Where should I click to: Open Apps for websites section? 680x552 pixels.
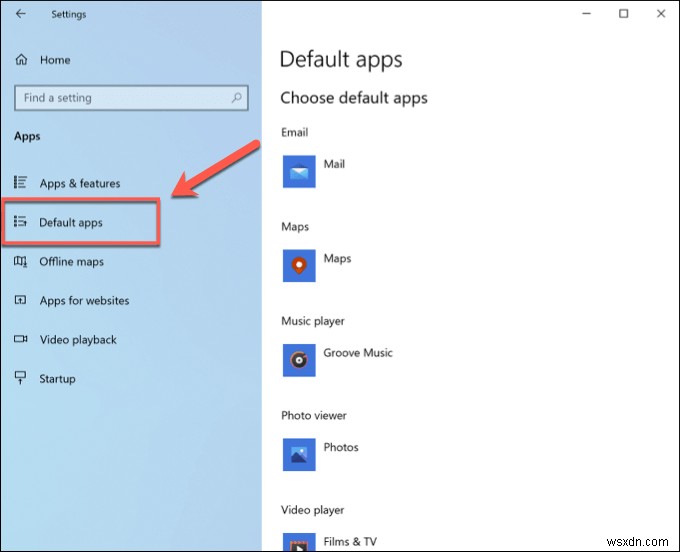tap(85, 300)
